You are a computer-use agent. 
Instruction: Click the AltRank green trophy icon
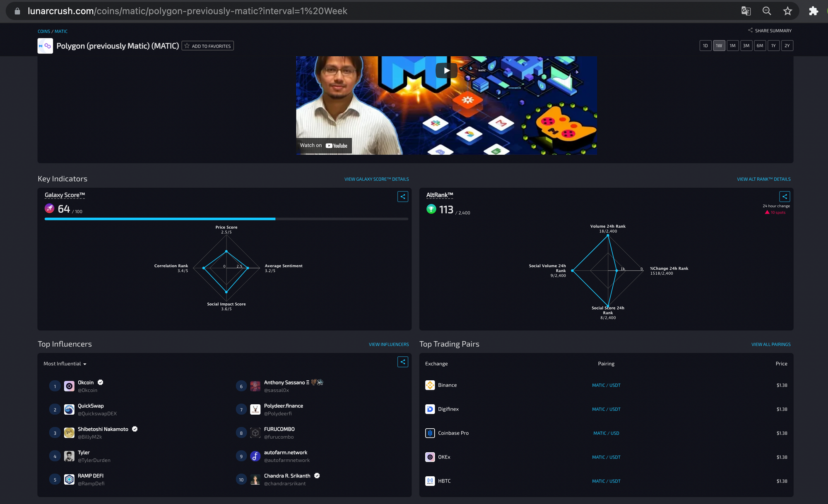431,209
